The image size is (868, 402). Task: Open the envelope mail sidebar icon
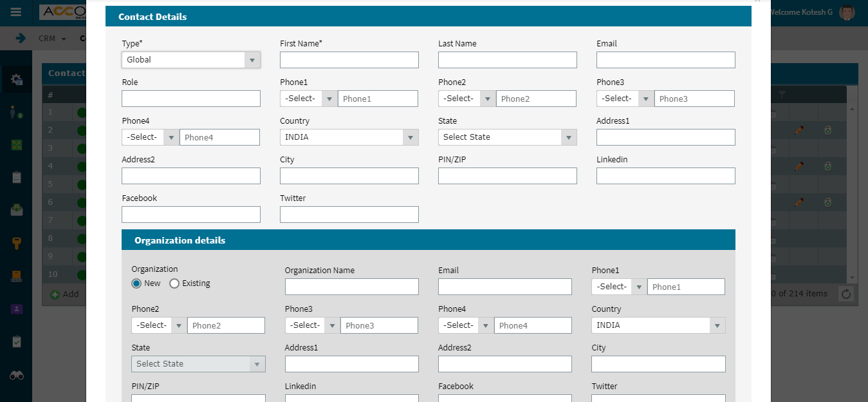(x=17, y=210)
